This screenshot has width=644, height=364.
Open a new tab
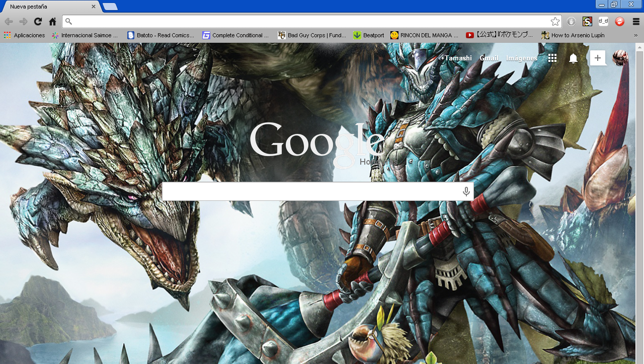coord(110,7)
